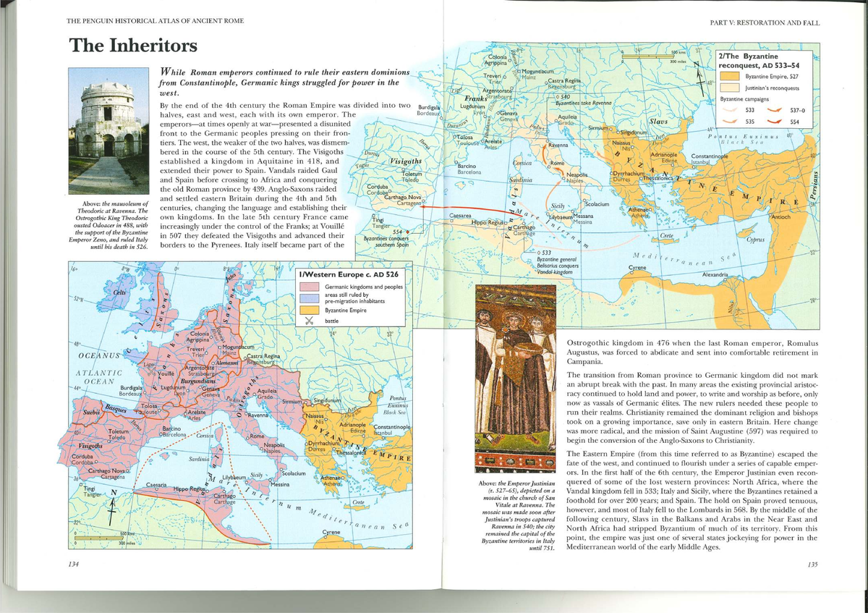
Task: Click the orange 'Byzantine Empire, 527' legend swatch
Action: tap(729, 75)
